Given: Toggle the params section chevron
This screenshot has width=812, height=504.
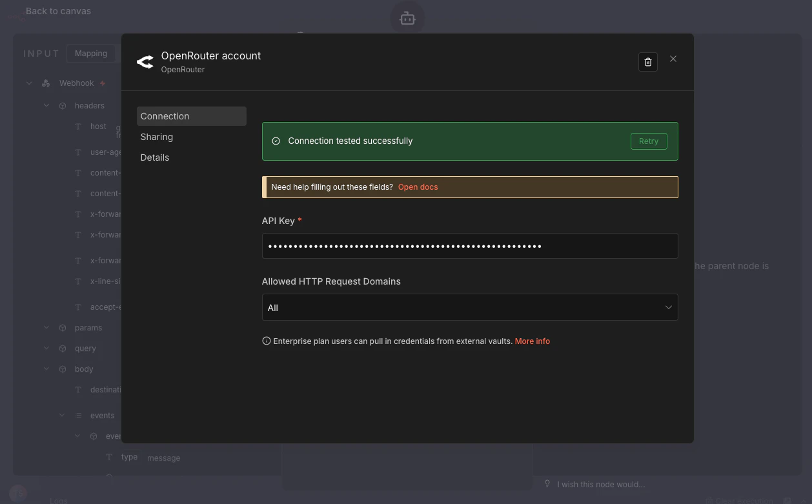Looking at the screenshot, I should tap(46, 328).
